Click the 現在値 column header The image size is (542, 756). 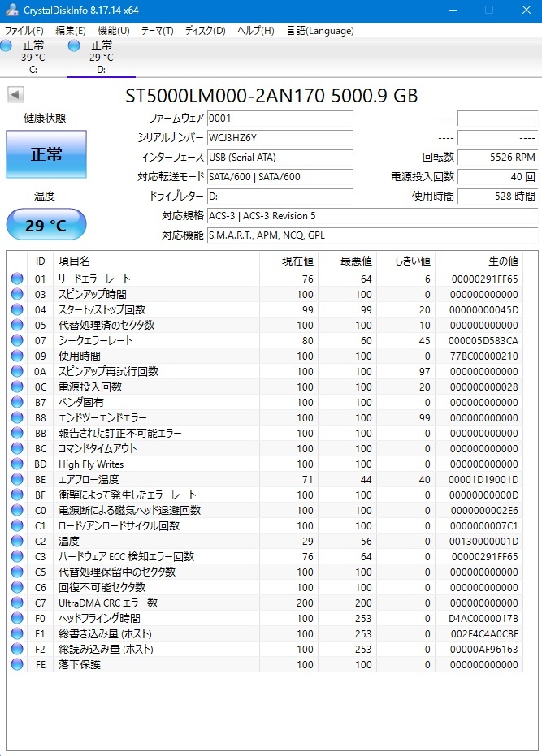pyautogui.click(x=288, y=261)
